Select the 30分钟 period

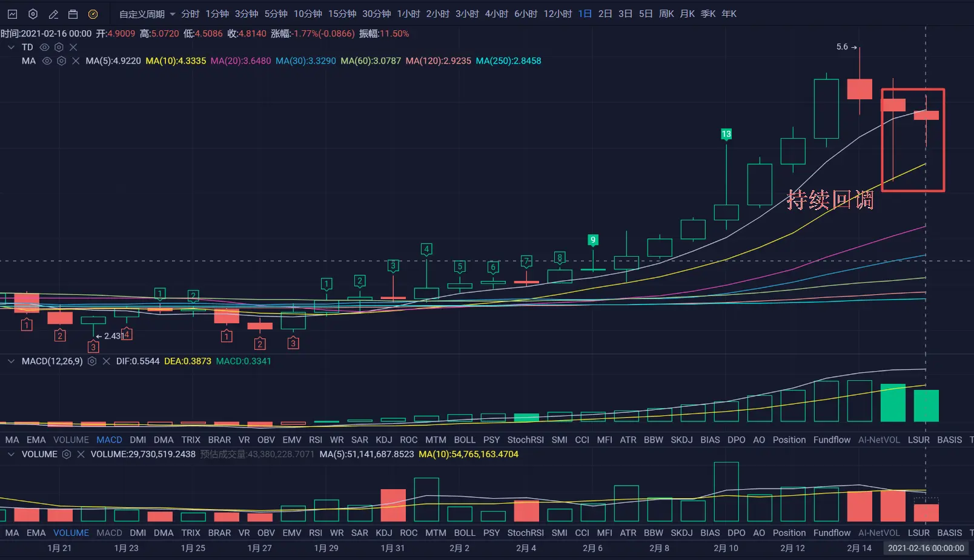click(376, 14)
